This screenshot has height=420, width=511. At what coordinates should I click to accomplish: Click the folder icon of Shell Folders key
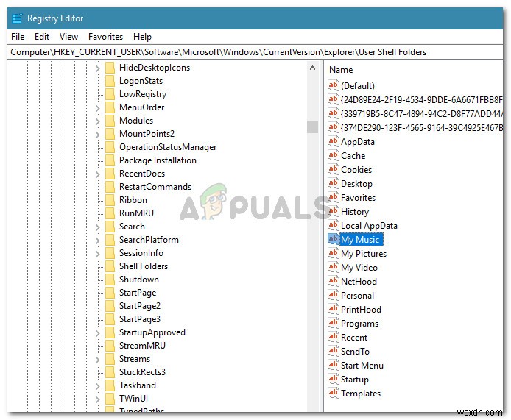pos(110,266)
